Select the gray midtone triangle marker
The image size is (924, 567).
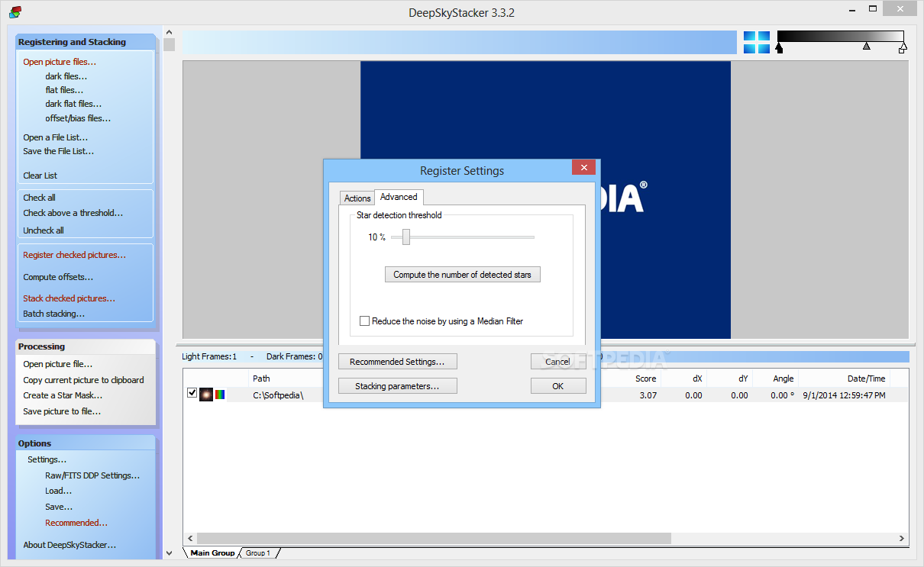tap(866, 47)
